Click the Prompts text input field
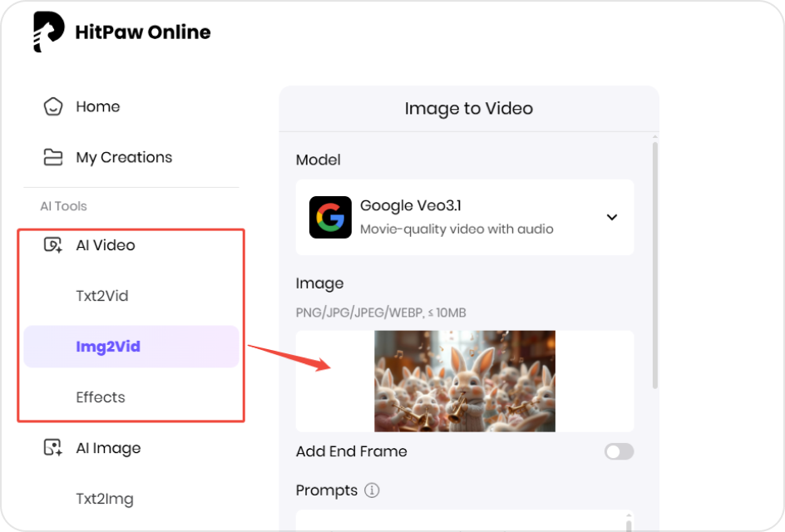This screenshot has height=532, width=785. coord(464,524)
